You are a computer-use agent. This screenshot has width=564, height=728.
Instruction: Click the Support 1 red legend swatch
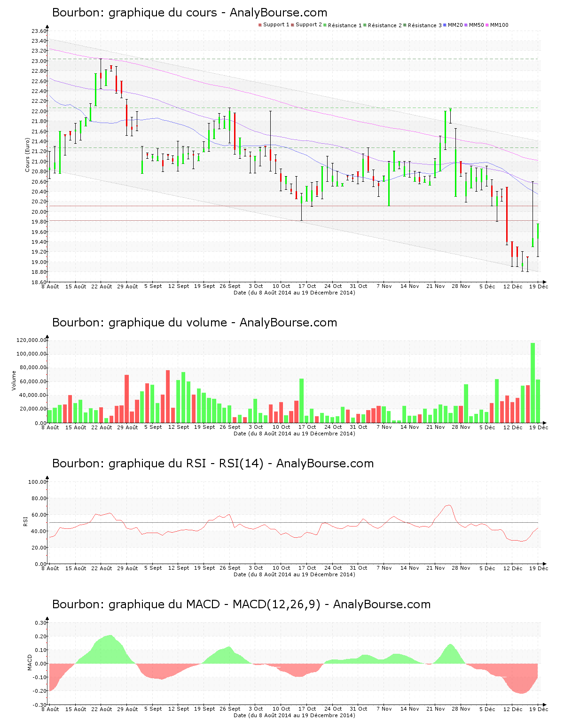point(260,25)
